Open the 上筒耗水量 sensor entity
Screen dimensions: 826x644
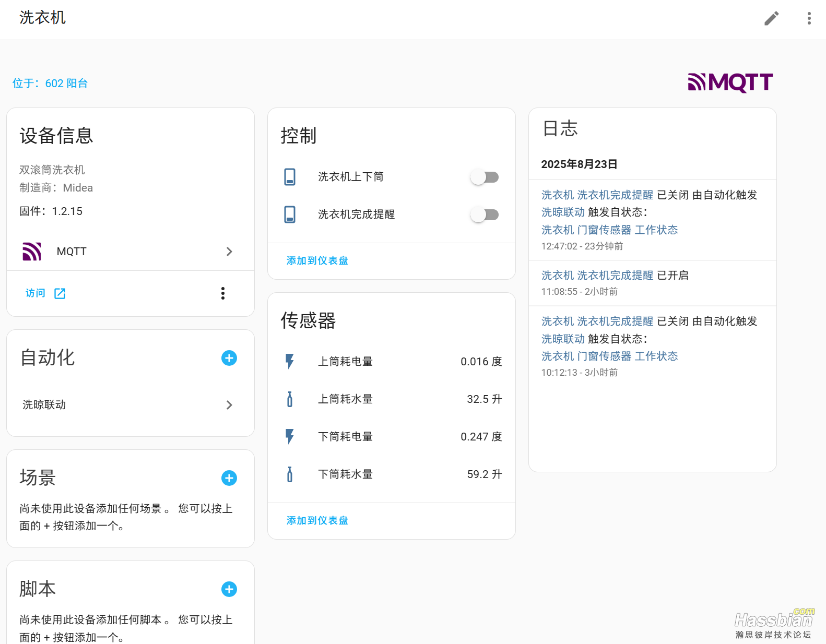pyautogui.click(x=392, y=399)
